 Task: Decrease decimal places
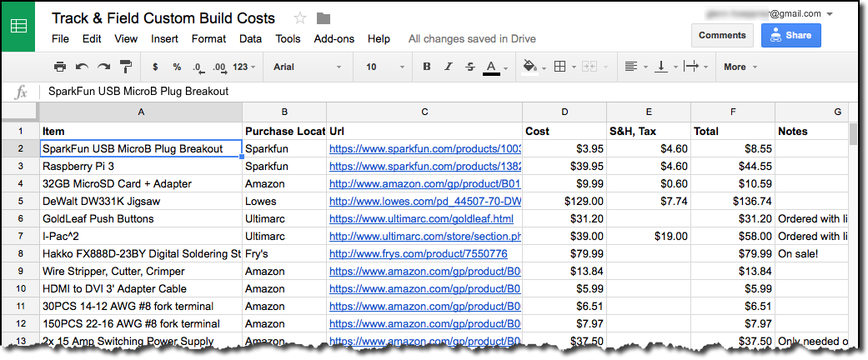coord(198,67)
